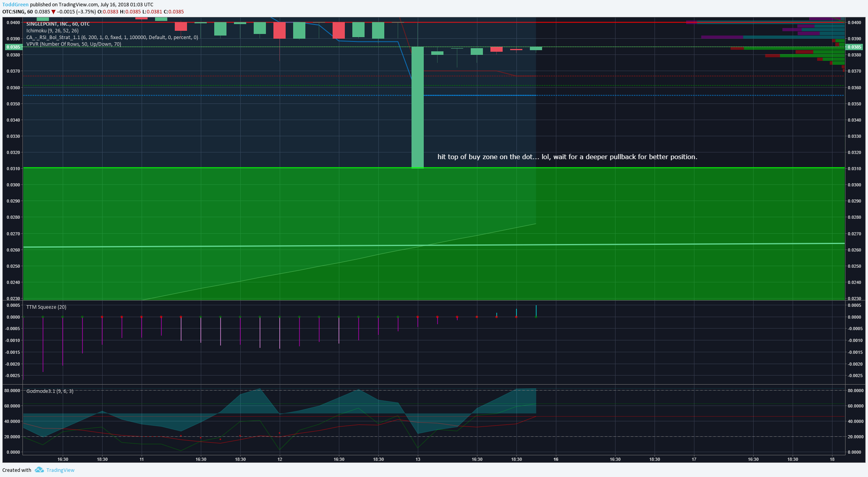Select the TTM Squeeze (20) pane label

point(46,307)
